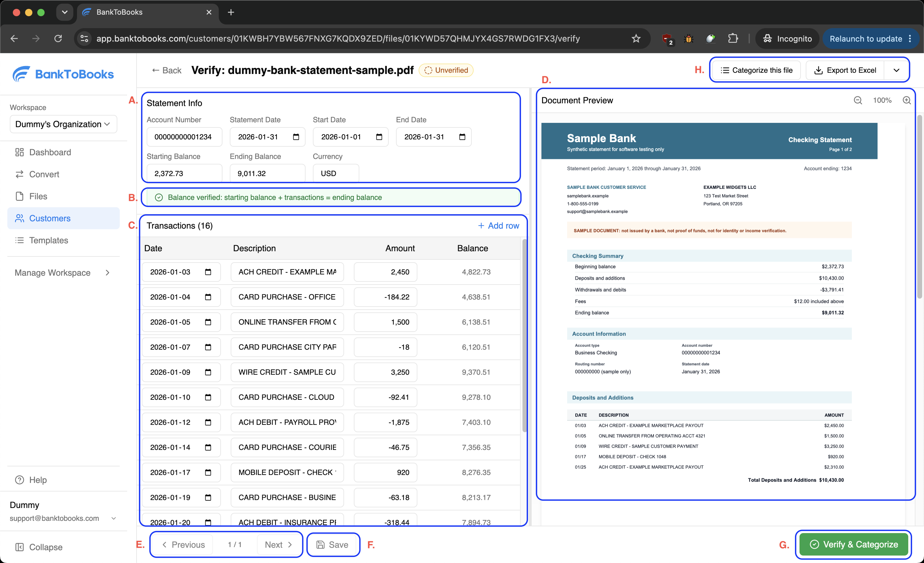
Task: Open a new browser tab
Action: coord(231,12)
